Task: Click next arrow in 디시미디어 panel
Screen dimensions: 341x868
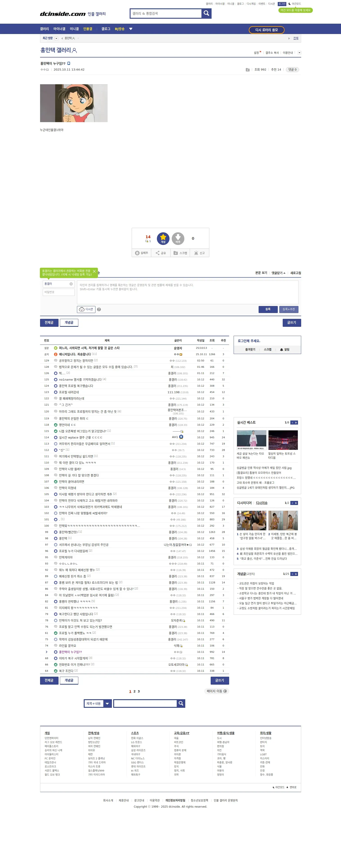Action: 296,503
